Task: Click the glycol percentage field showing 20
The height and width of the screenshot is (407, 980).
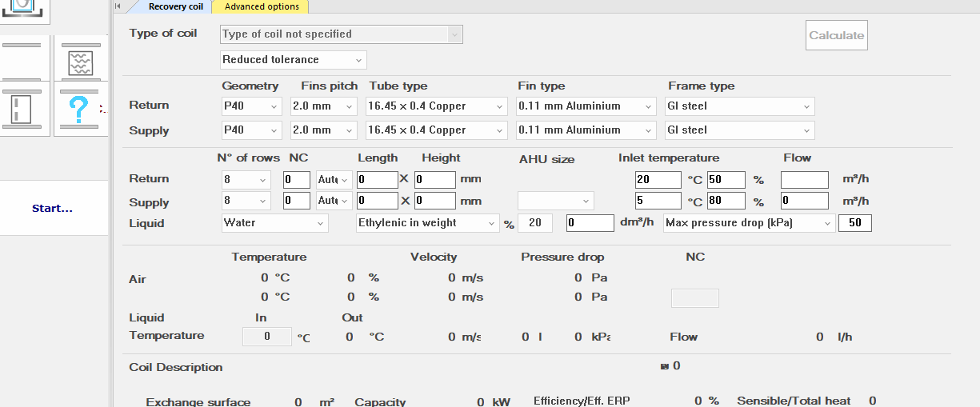Action: 535,223
